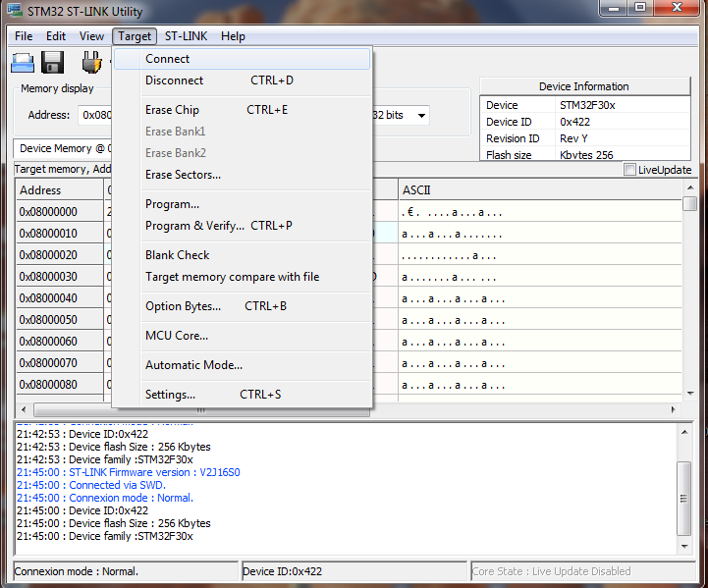The width and height of the screenshot is (708, 588).
Task: Click the log pane scrollbar thumb
Action: click(x=684, y=499)
